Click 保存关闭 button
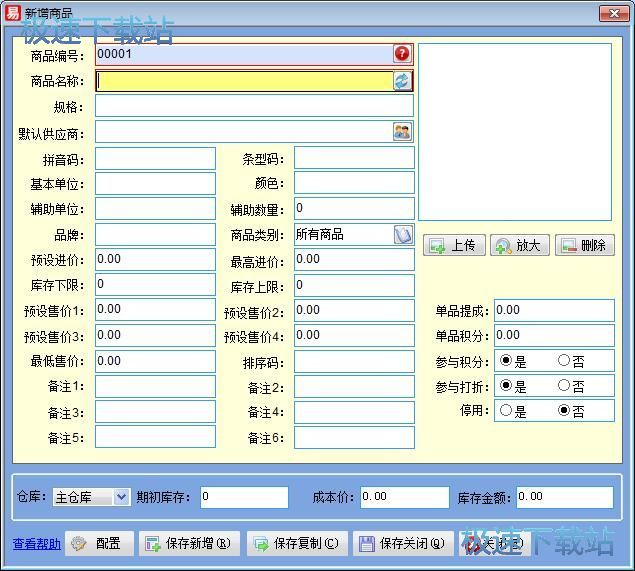 click(402, 543)
